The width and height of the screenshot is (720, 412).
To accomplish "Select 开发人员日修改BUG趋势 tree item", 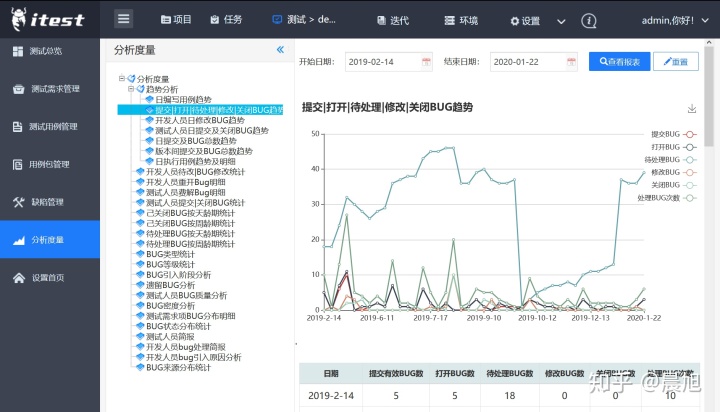I will pos(200,120).
